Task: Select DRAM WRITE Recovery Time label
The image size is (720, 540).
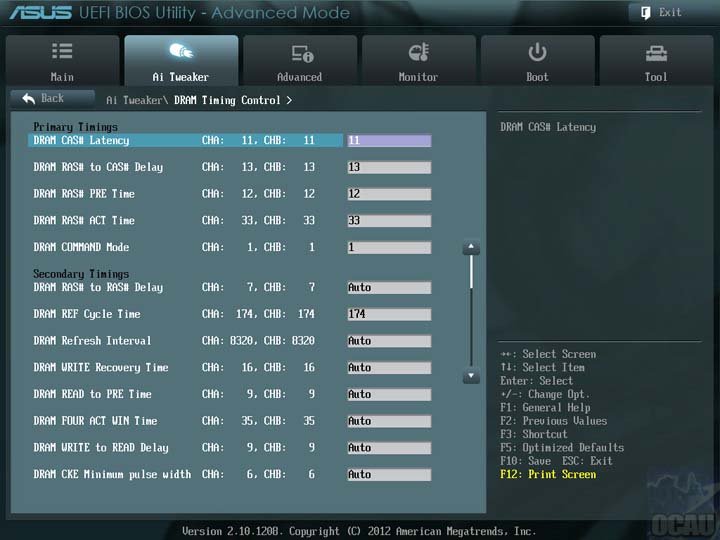Action: [101, 367]
